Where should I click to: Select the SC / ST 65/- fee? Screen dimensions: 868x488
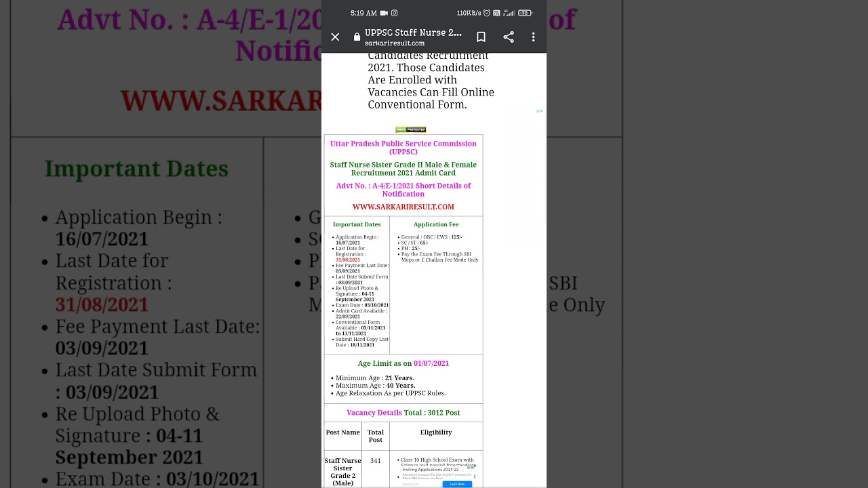(x=415, y=243)
